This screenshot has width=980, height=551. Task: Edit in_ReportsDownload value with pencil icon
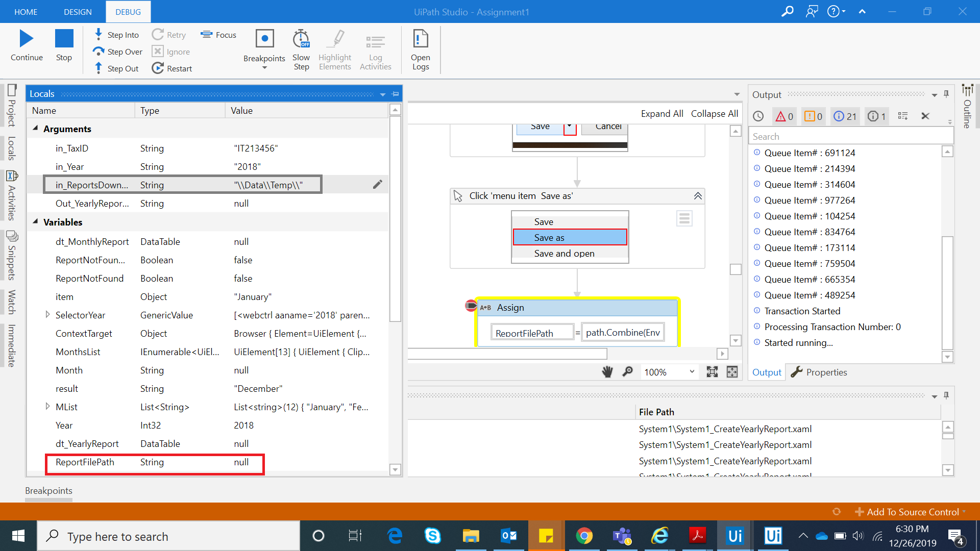coord(377,185)
